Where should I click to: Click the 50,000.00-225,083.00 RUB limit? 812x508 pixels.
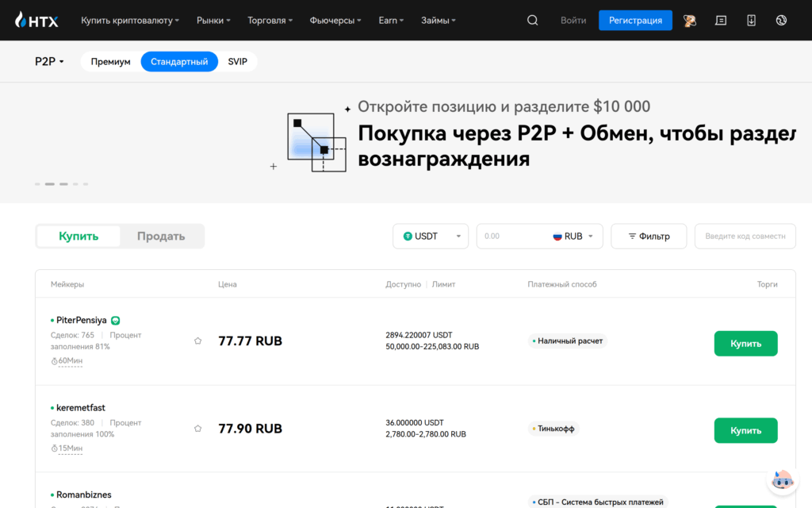(432, 347)
